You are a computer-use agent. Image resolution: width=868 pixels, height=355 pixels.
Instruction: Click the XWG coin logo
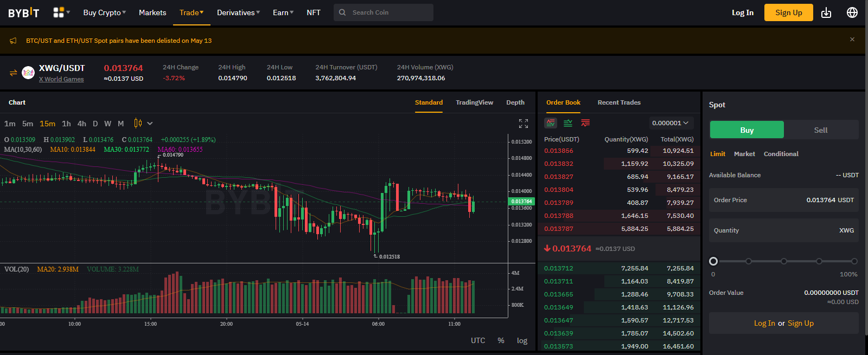28,73
